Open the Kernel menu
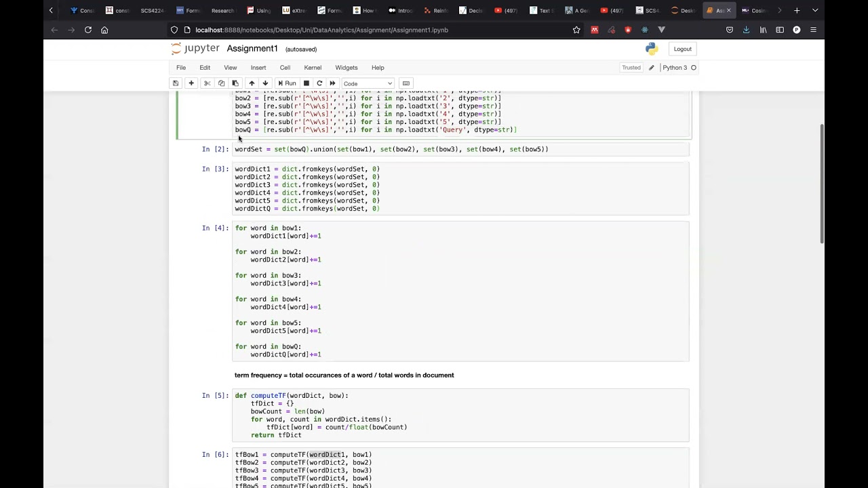The width and height of the screenshot is (868, 488). point(313,68)
